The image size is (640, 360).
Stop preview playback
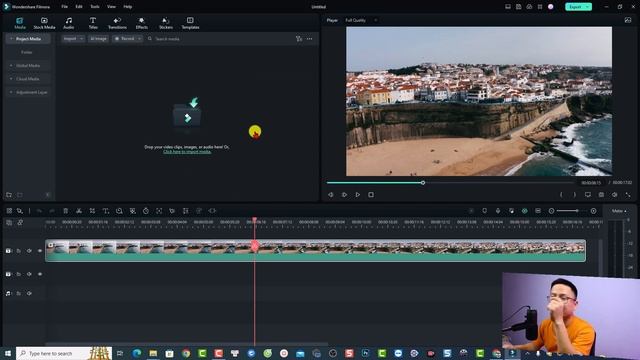pos(371,195)
